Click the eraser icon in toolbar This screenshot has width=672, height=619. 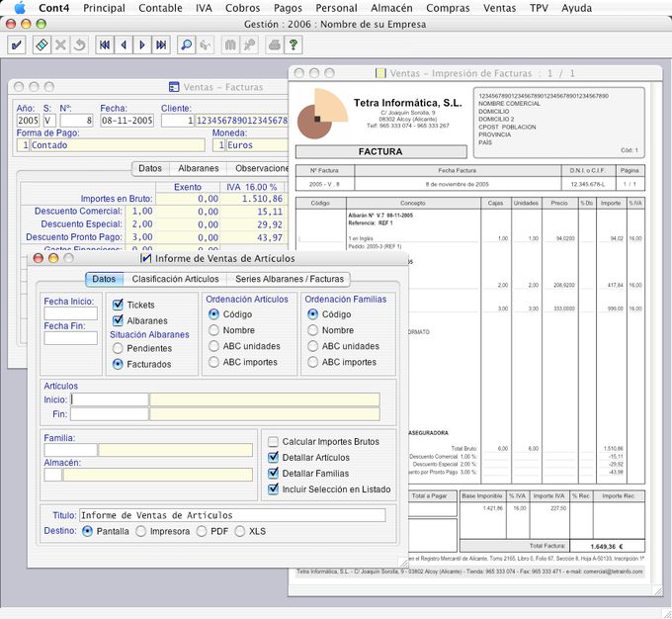point(41,44)
